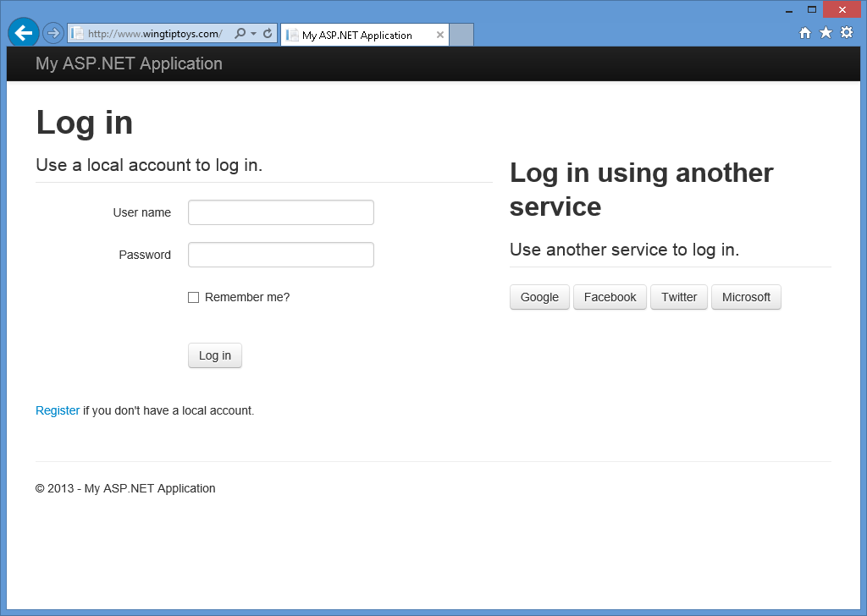Open the browser Home page icon

(803, 31)
